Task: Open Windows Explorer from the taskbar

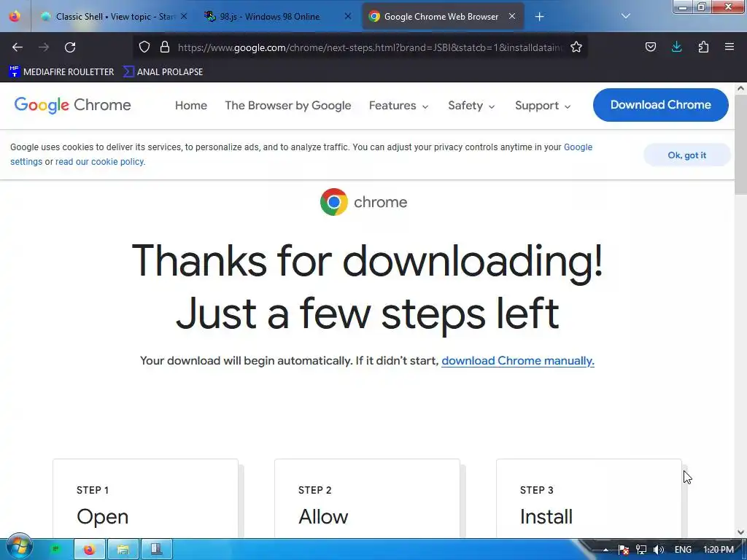Action: pyautogui.click(x=123, y=550)
